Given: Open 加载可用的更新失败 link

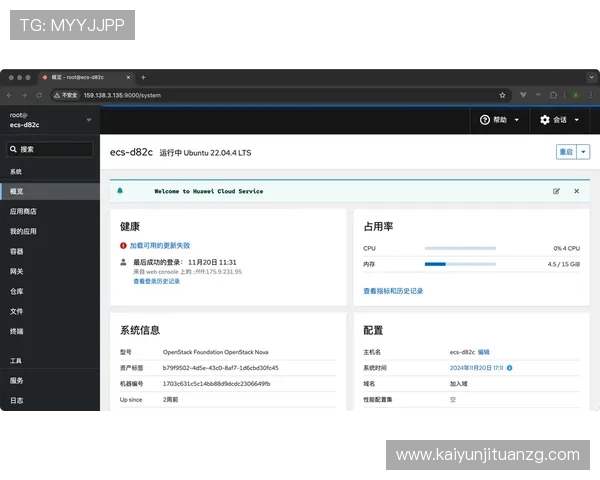Looking at the screenshot, I should (x=160, y=245).
